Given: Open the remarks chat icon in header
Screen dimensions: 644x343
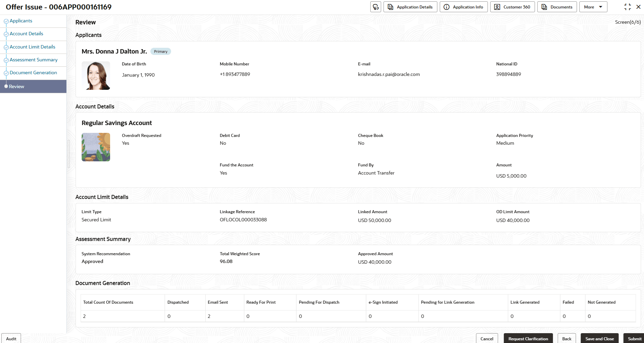Looking at the screenshot, I should click(376, 7).
